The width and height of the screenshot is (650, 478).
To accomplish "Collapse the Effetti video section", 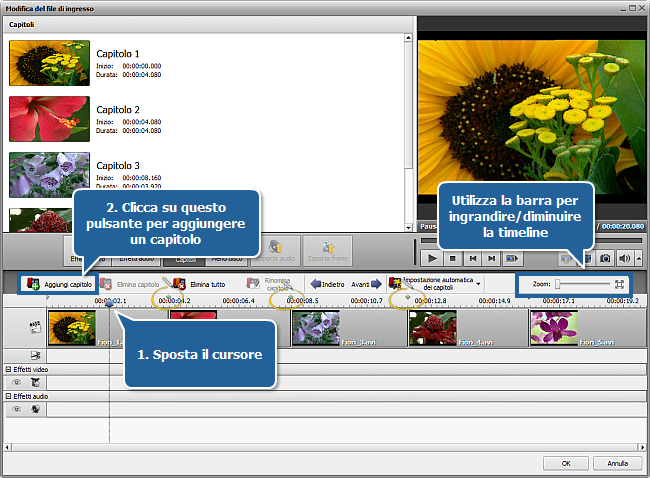I will coord(9,369).
